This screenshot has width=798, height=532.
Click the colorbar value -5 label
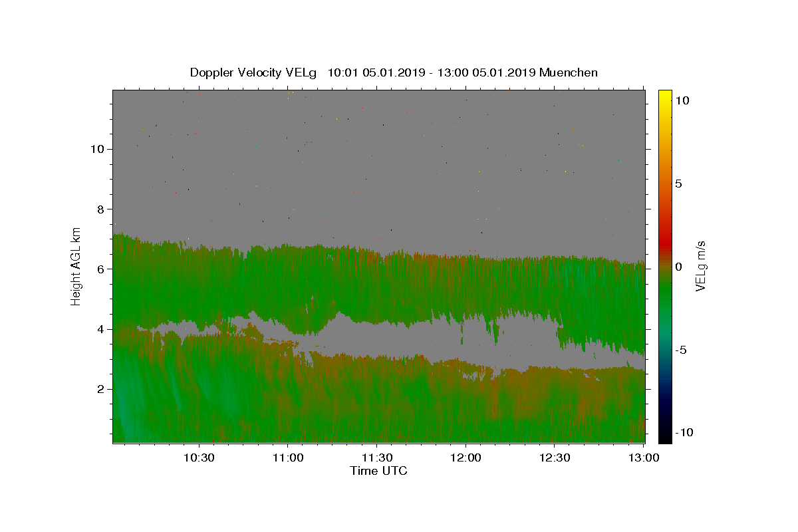[683, 350]
